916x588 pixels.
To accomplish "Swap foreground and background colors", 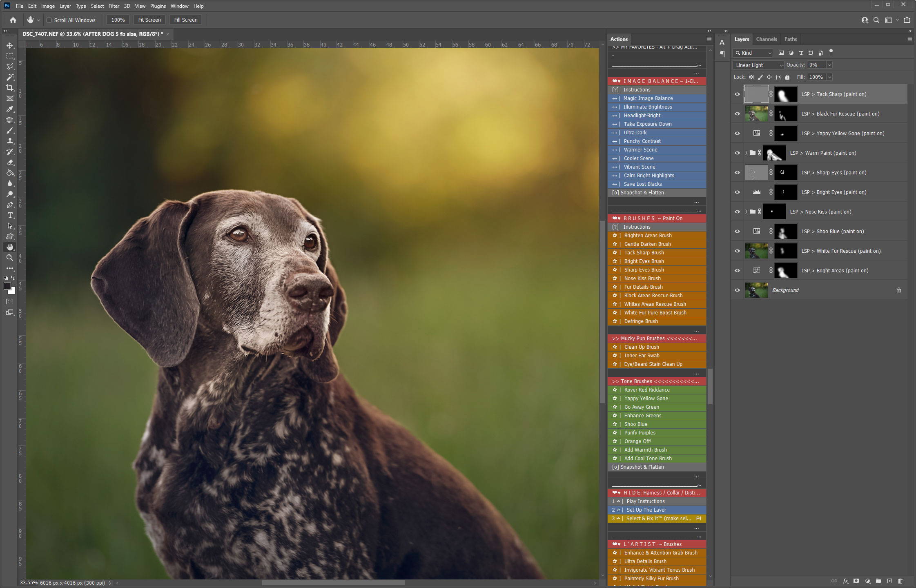I will pos(13,278).
